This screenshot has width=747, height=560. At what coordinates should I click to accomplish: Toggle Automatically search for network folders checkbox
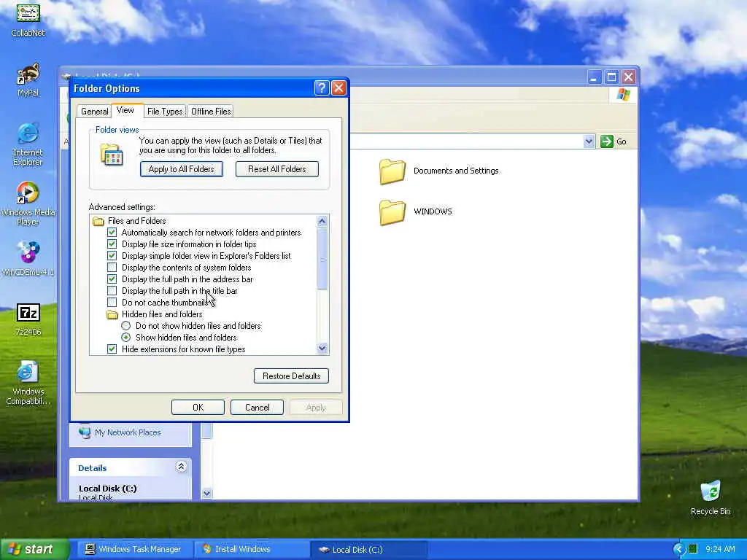112,233
